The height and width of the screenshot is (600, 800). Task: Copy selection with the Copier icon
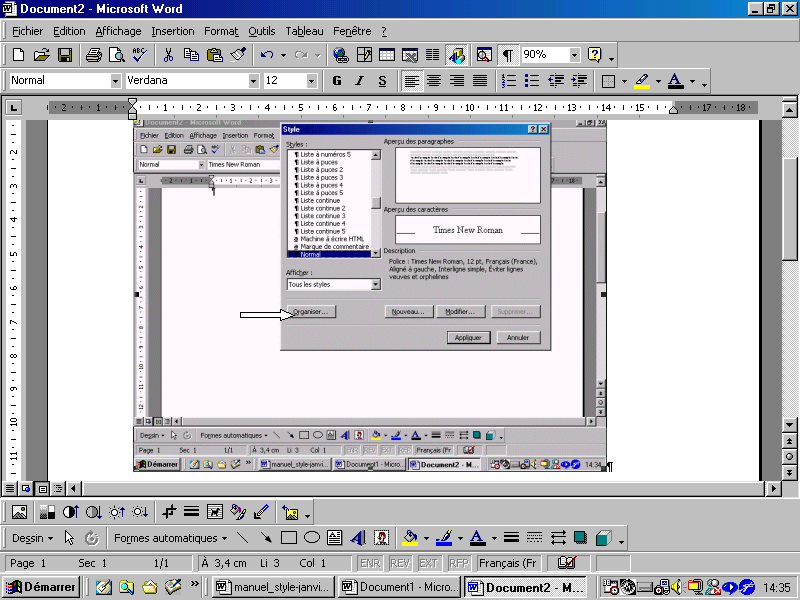[191, 55]
